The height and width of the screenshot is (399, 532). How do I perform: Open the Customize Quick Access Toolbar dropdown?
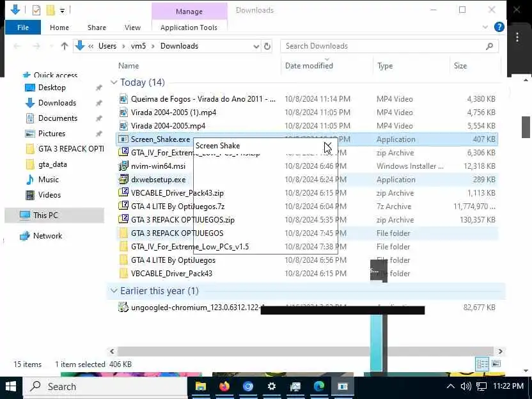pyautogui.click(x=63, y=10)
